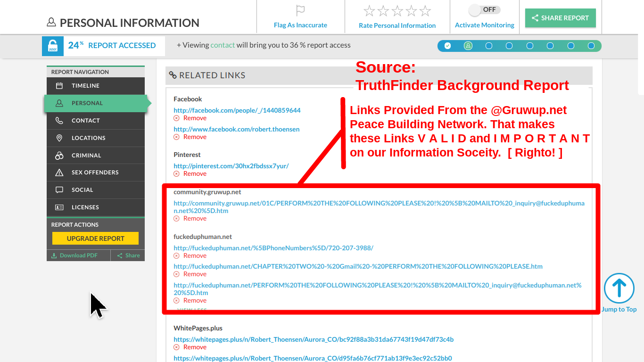Click Share in report actions

pos(128,255)
